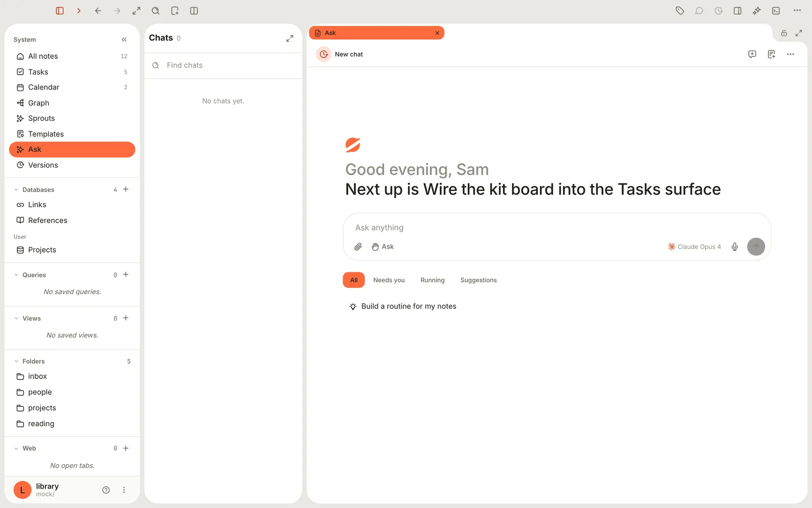Open the Graph view in the sidebar

point(72,103)
